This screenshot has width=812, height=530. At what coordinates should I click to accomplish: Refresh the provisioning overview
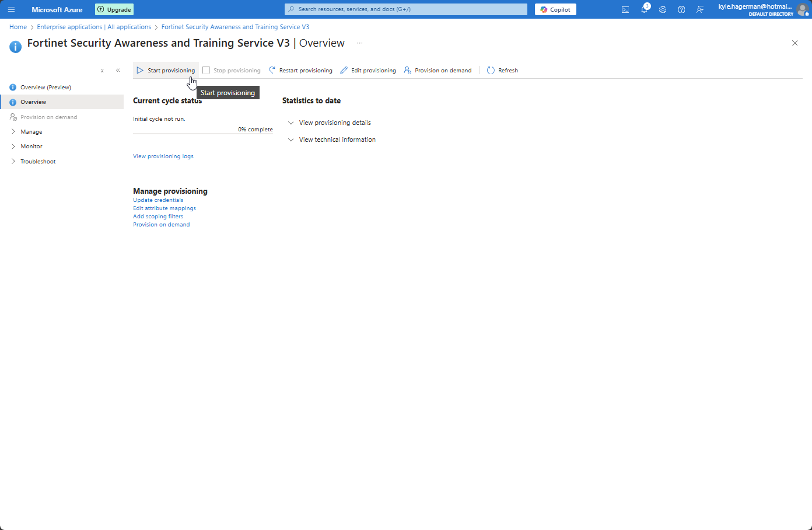tap(502, 70)
